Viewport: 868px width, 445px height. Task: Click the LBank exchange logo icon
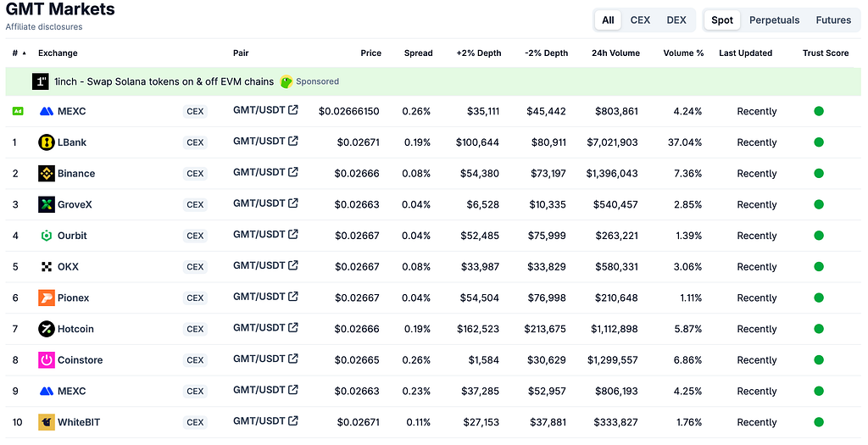point(47,142)
